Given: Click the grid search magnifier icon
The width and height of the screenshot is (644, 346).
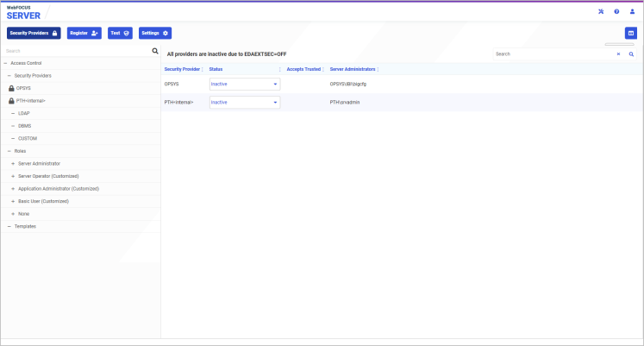Looking at the screenshot, I should tap(631, 54).
